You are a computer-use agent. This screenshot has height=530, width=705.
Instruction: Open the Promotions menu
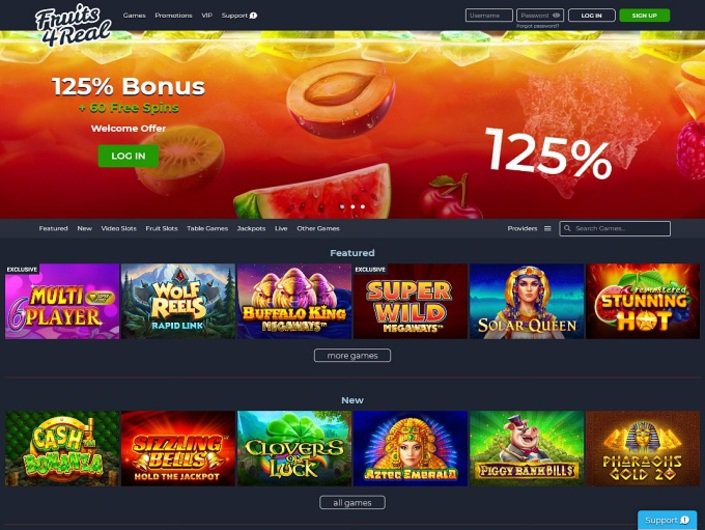[173, 15]
